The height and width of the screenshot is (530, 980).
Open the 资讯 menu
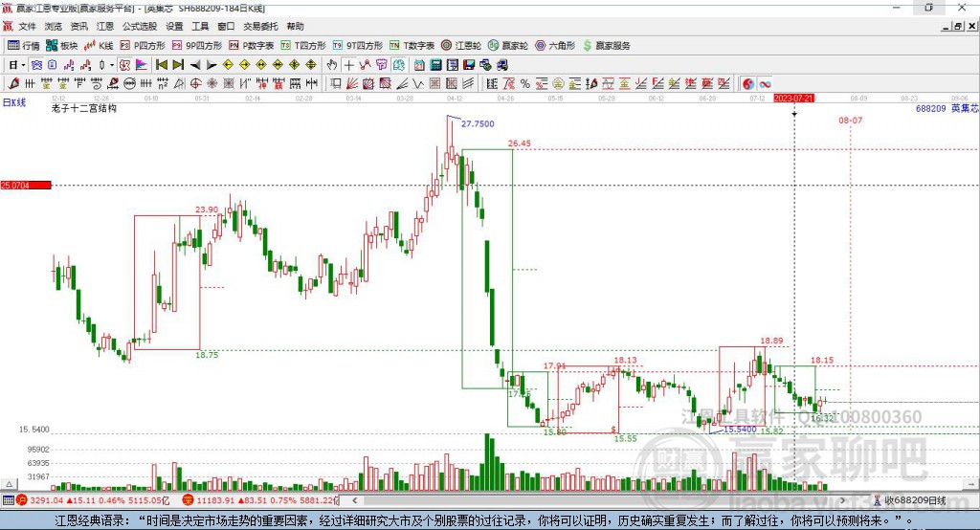(78, 26)
